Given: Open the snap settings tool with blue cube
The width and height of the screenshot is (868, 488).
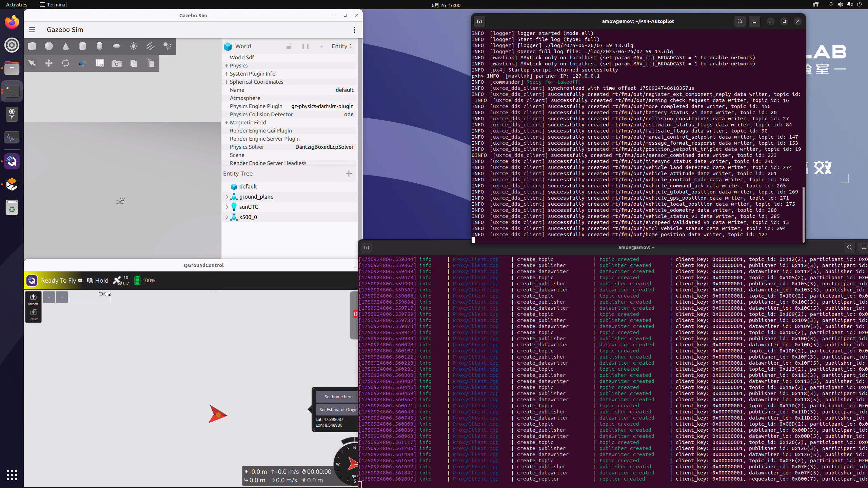Looking at the screenshot, I should [x=82, y=63].
